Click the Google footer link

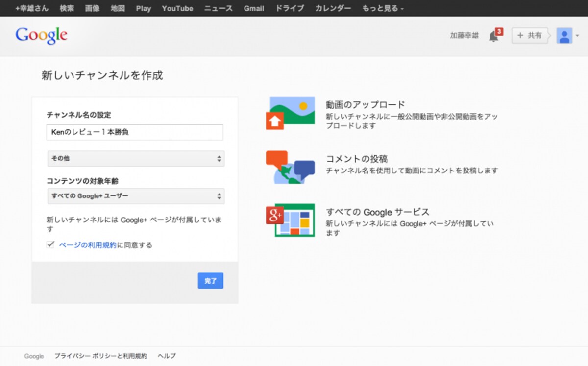coord(34,356)
